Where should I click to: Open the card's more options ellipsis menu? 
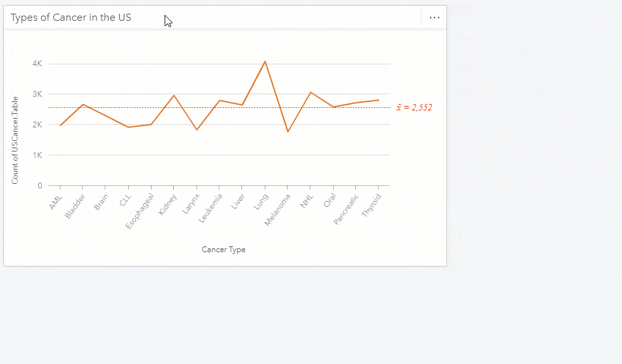click(x=435, y=18)
